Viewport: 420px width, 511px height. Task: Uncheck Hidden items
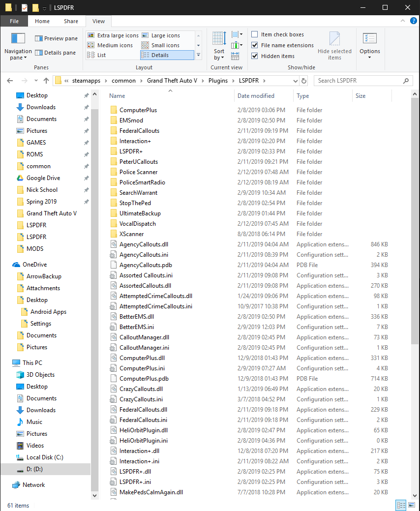pyautogui.click(x=273, y=56)
